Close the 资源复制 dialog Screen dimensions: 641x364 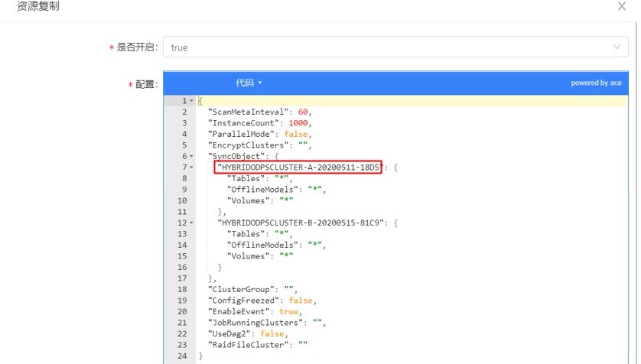(622, 7)
